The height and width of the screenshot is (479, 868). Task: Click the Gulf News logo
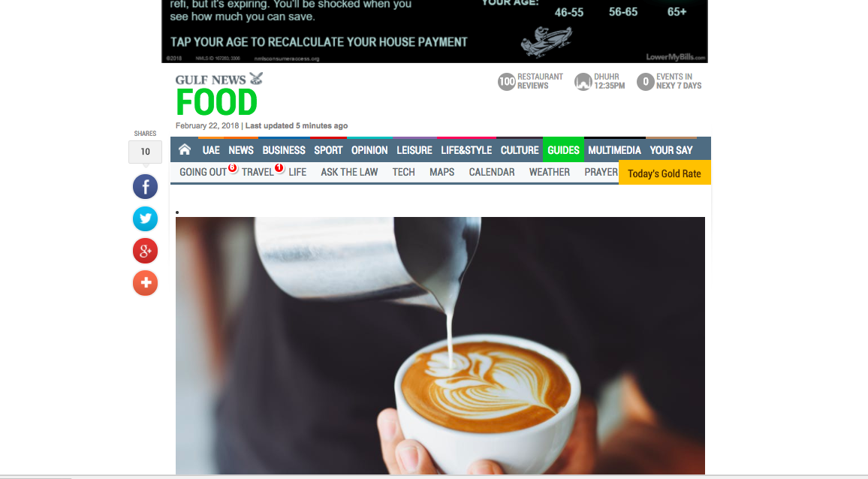pyautogui.click(x=219, y=79)
